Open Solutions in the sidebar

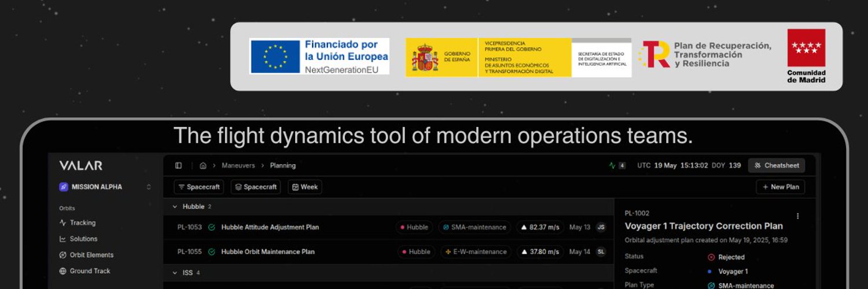[x=84, y=239]
